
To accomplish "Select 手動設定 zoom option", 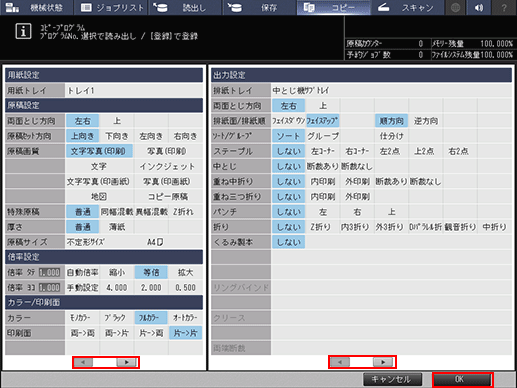I will pyautogui.click(x=82, y=287).
